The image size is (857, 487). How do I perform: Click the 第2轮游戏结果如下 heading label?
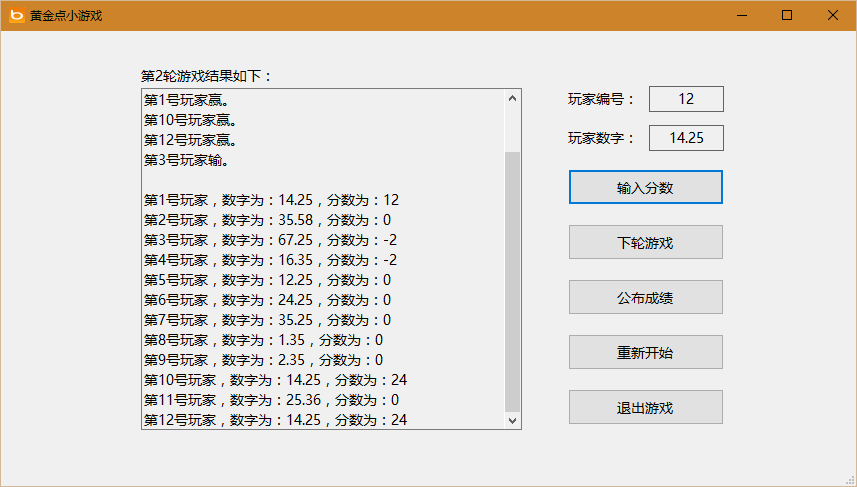click(207, 76)
